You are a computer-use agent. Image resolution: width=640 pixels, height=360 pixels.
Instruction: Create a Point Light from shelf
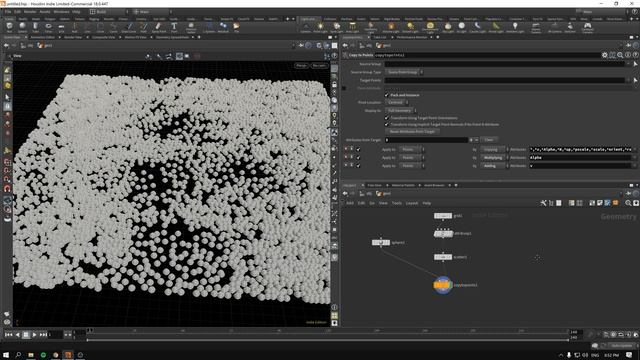pos(320,27)
